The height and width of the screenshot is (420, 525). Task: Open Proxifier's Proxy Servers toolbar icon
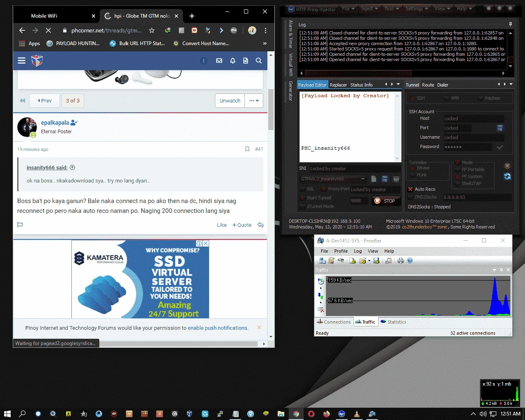tap(322, 260)
